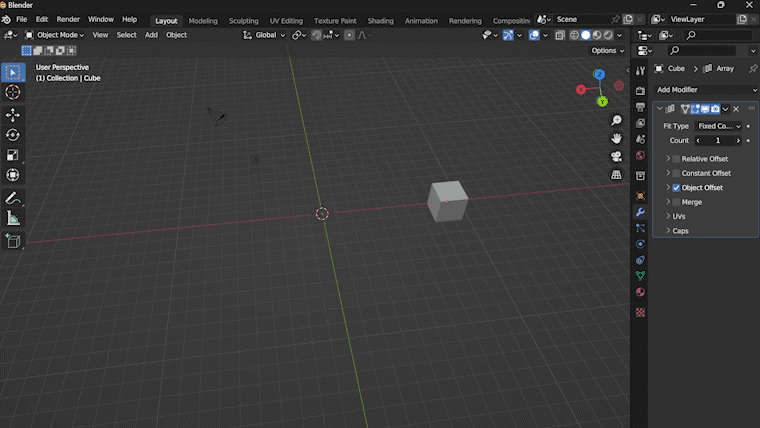Expand the Caps section
The image size is (760, 428).
point(680,231)
